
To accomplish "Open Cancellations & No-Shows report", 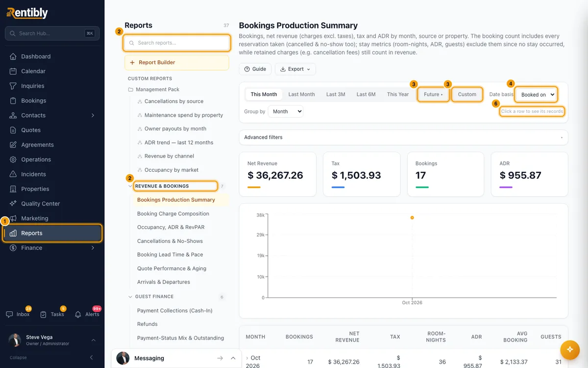I will (x=170, y=241).
